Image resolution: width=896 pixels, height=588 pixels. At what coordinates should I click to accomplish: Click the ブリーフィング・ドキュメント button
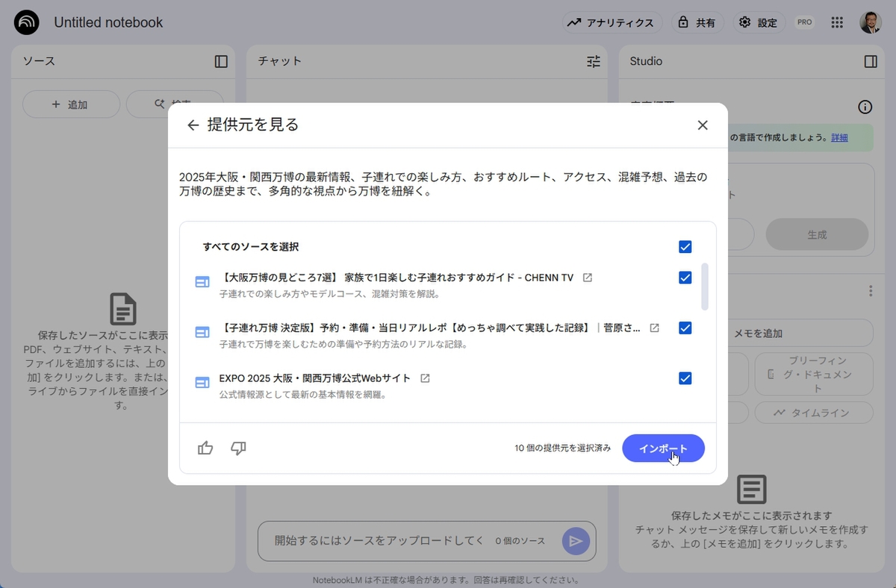813,374
